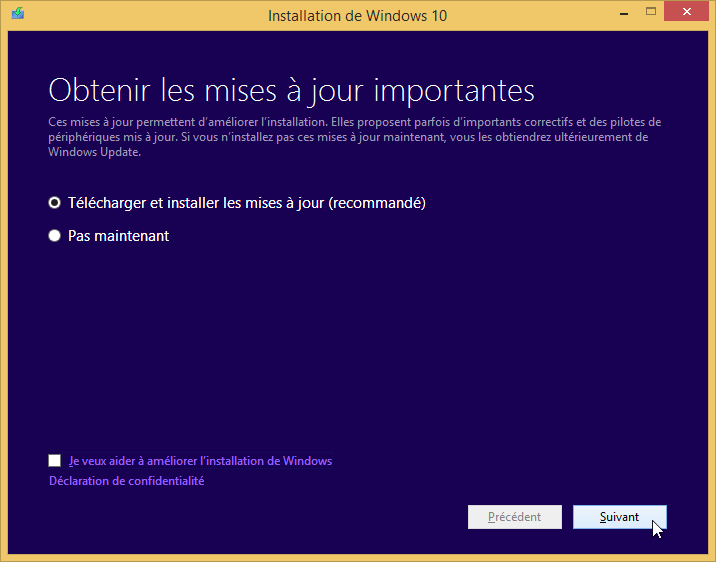The width and height of the screenshot is (716, 562).
Task: Click the 'Télécharger et installer les mises à jour' label
Action: pyautogui.click(x=247, y=203)
